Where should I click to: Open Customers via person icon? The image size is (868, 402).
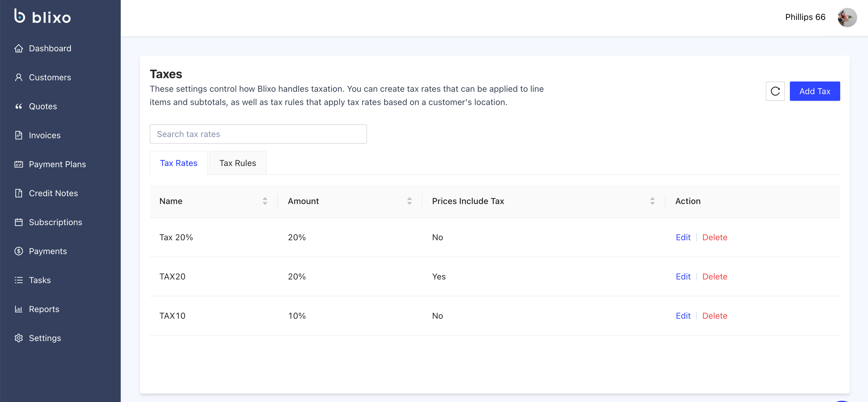click(18, 78)
